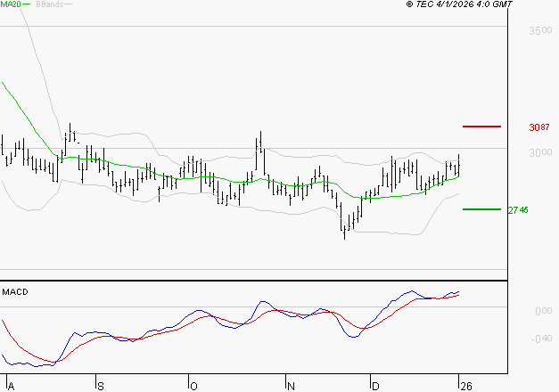Click the BBands legend label
The image size is (559, 392).
coord(47,4)
